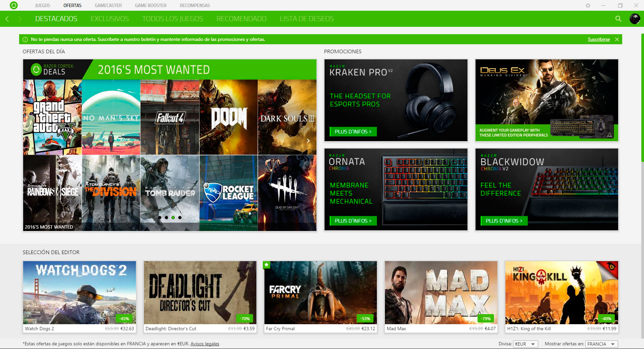644x349 pixels.
Task: Open the settings gear icon
Action: [x=588, y=5]
